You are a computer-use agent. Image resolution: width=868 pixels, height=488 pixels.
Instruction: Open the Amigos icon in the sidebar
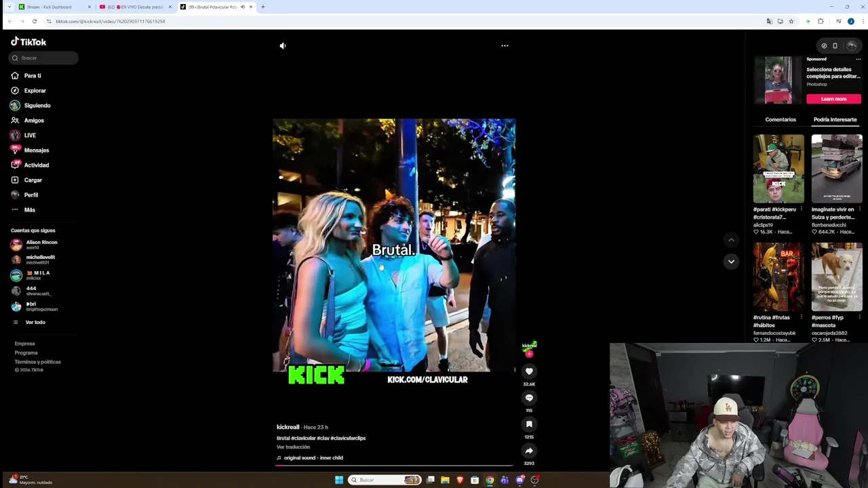[15, 120]
